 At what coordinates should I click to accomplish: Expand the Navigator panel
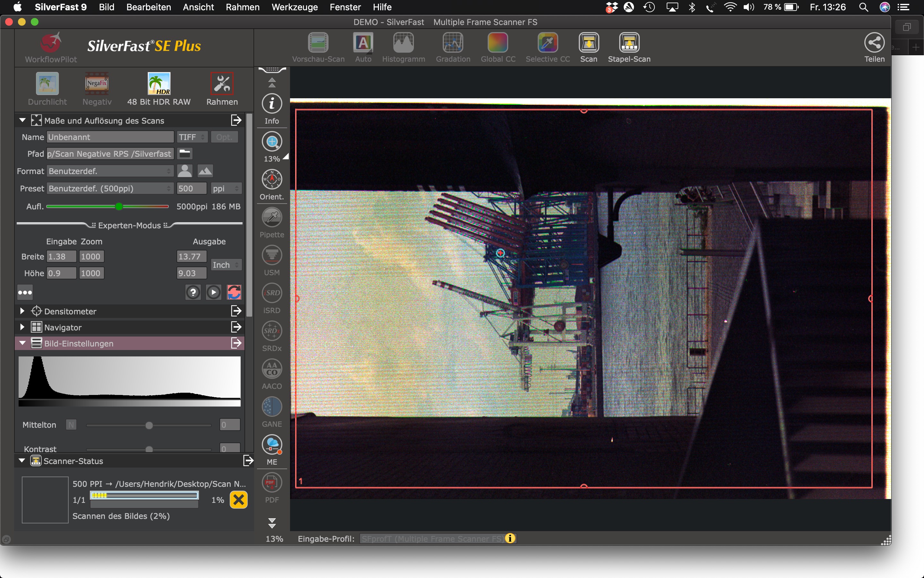pos(22,327)
